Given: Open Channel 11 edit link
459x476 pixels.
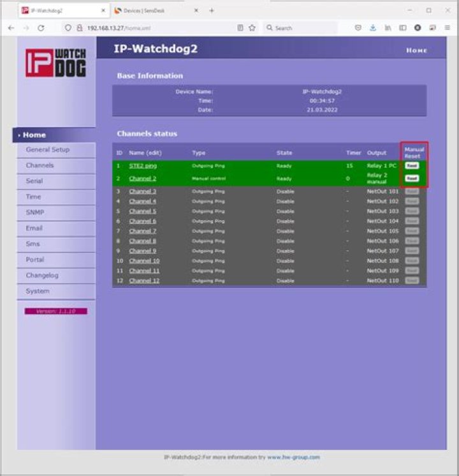Looking at the screenshot, I should [x=145, y=271].
